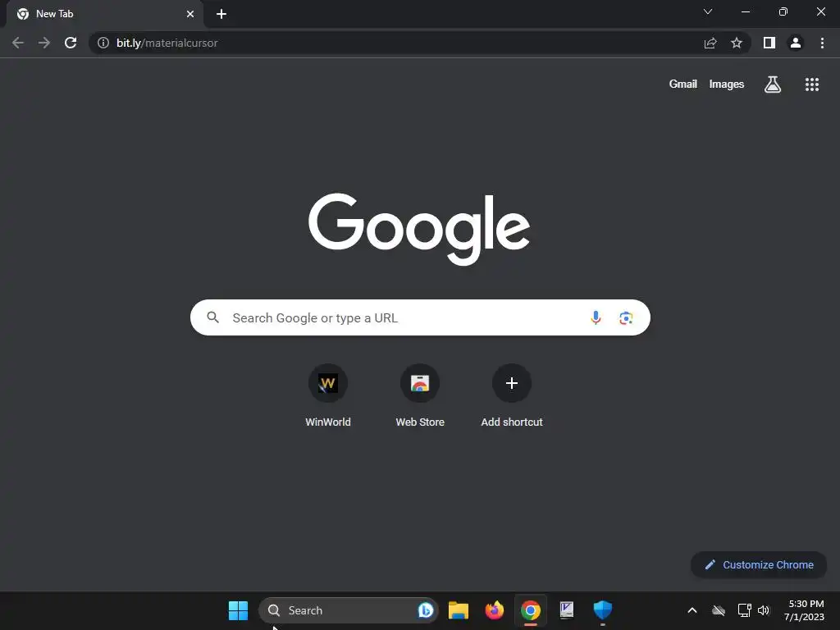This screenshot has height=630, width=840.
Task: Click the browser forward arrow
Action: point(44,43)
